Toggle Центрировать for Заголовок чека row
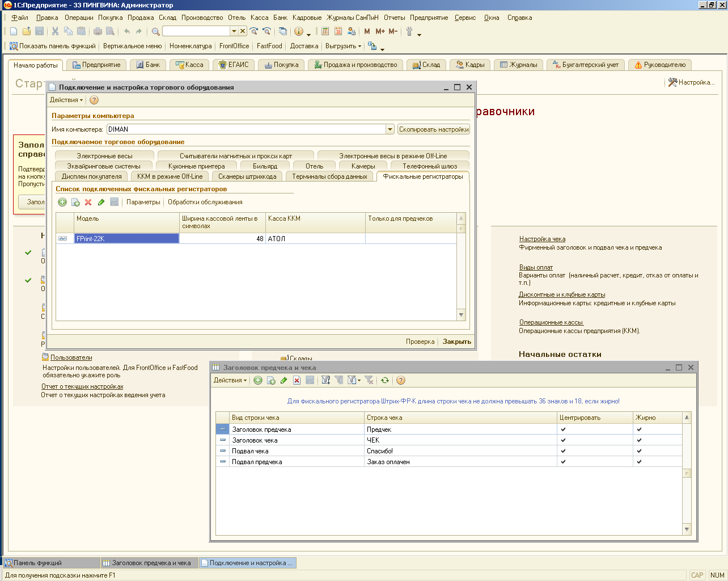This screenshot has height=581, width=728. (563, 440)
